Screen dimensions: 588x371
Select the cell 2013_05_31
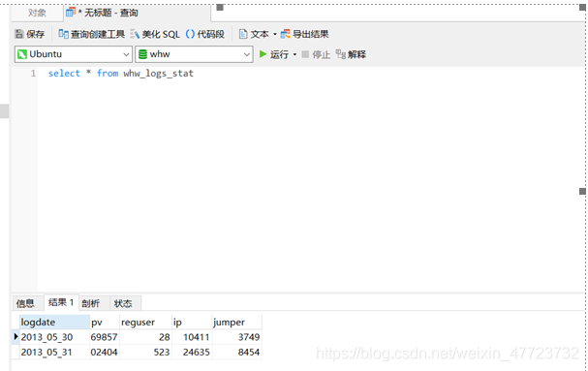pos(54,352)
